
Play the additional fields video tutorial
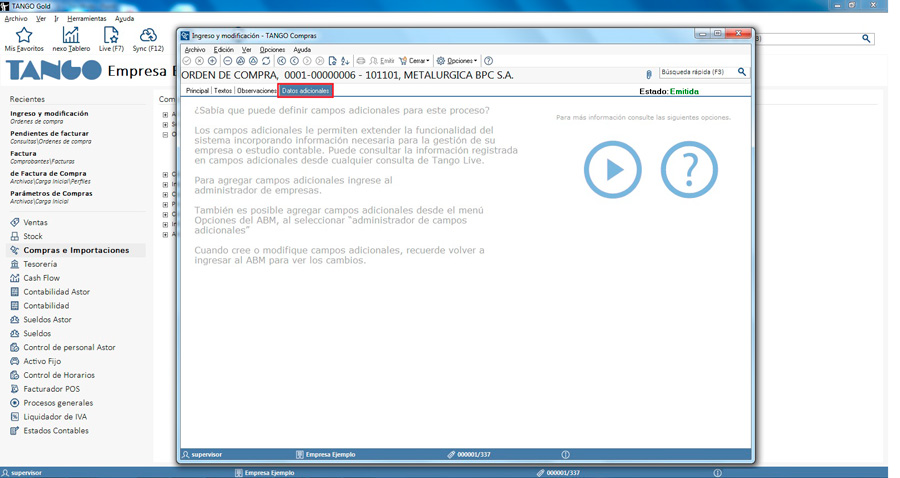[x=612, y=169]
